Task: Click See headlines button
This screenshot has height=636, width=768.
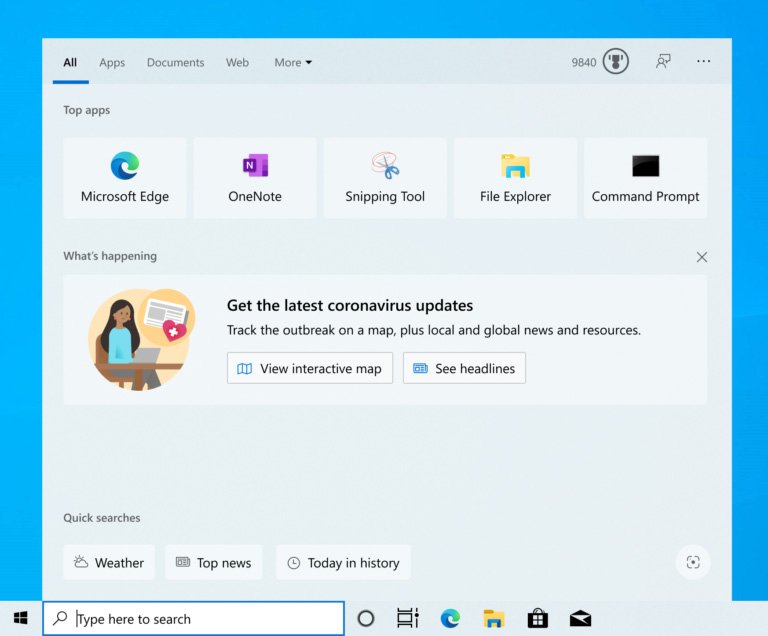Action: pos(464,368)
